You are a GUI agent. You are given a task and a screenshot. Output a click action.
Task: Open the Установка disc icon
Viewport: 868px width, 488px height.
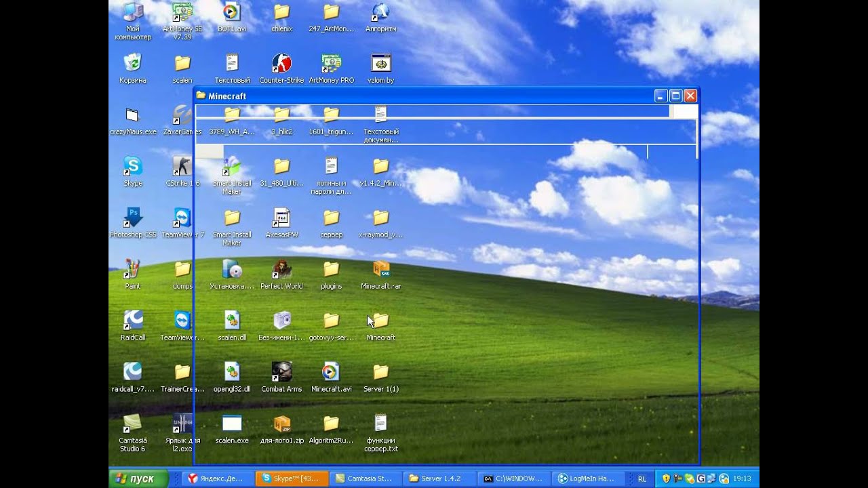(232, 274)
